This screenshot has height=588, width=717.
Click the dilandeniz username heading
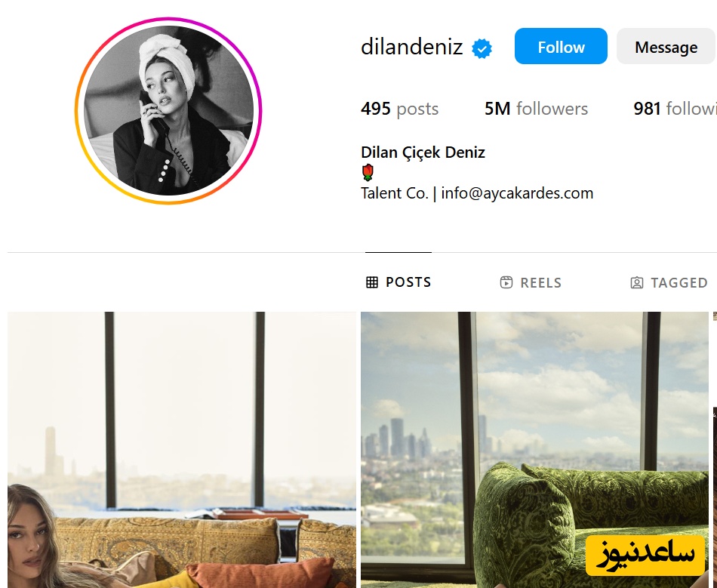[x=411, y=47]
